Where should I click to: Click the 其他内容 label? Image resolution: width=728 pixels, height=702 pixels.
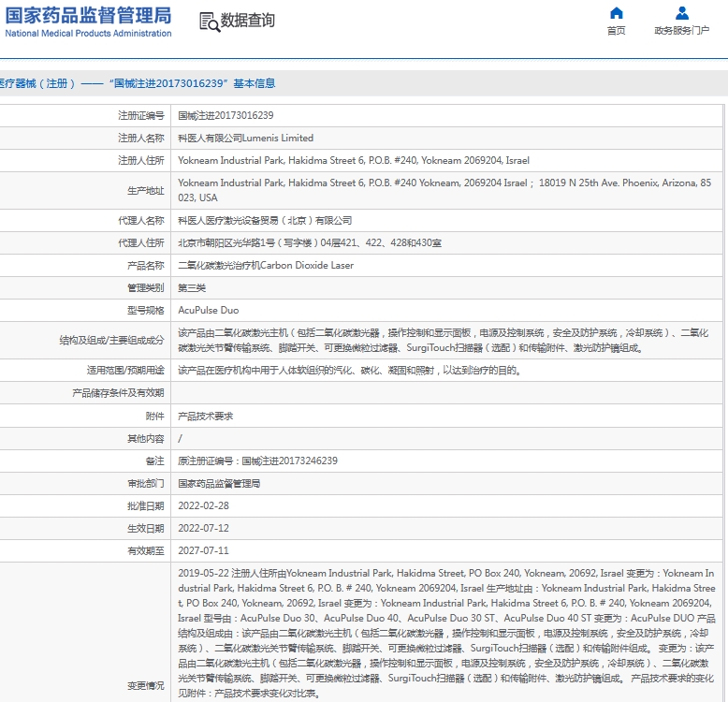pyautogui.click(x=146, y=438)
